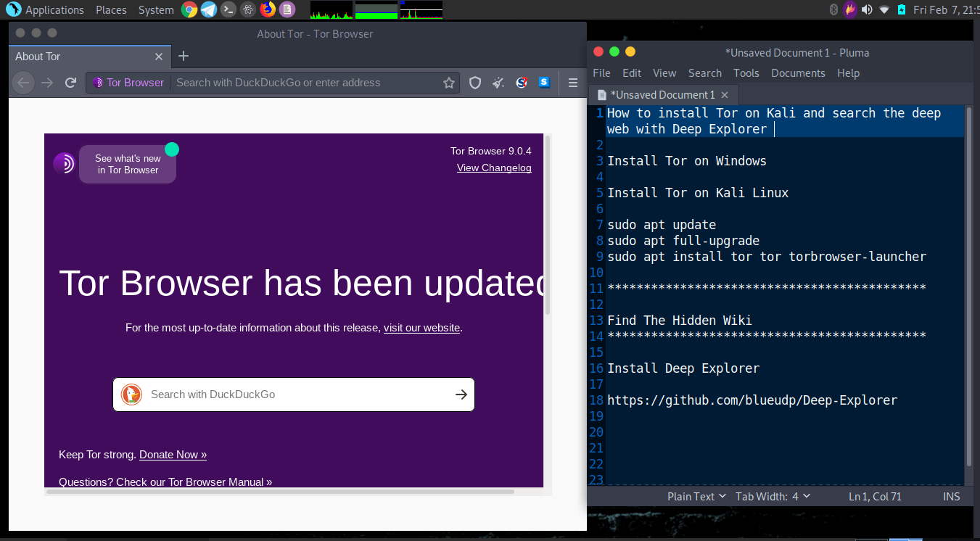Open Pluma's View menu
This screenshot has width=980, height=541.
tap(664, 73)
